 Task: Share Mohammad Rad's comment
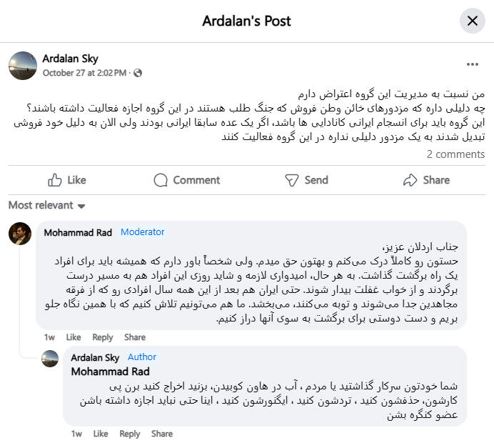pos(135,337)
